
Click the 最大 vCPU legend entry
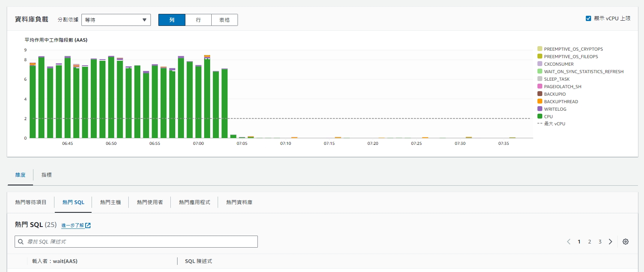551,124
